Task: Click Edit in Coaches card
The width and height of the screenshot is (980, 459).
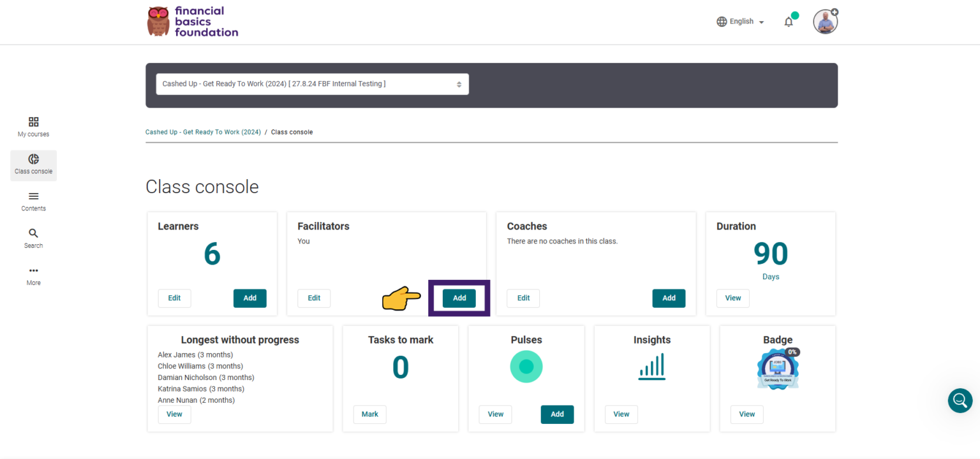Action: coord(523,298)
